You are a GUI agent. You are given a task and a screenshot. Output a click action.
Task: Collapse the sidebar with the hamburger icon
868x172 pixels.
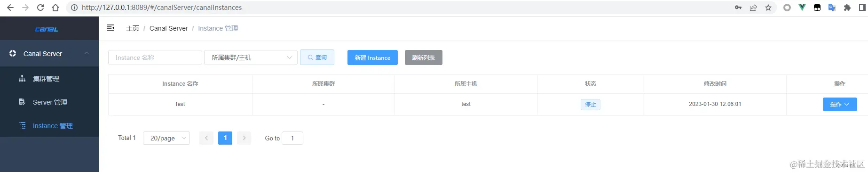coord(111,28)
